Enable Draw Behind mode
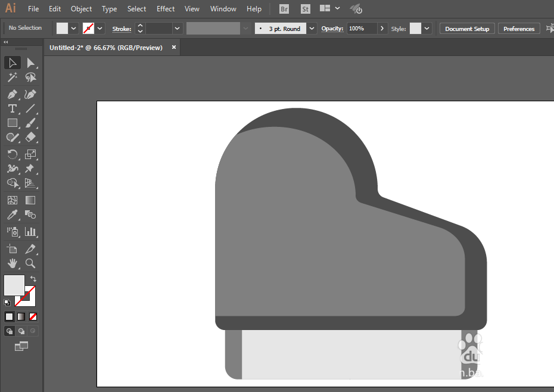The image size is (554, 392). tap(21, 331)
